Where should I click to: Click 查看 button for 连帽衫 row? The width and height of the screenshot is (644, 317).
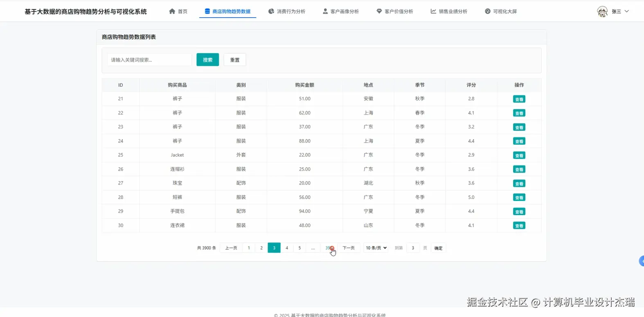519,170
